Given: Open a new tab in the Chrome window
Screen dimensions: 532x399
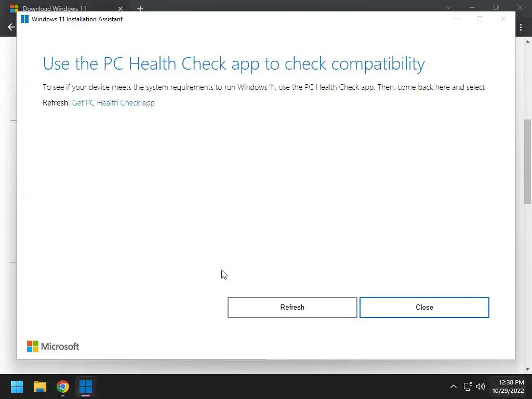Looking at the screenshot, I should pyautogui.click(x=140, y=8).
